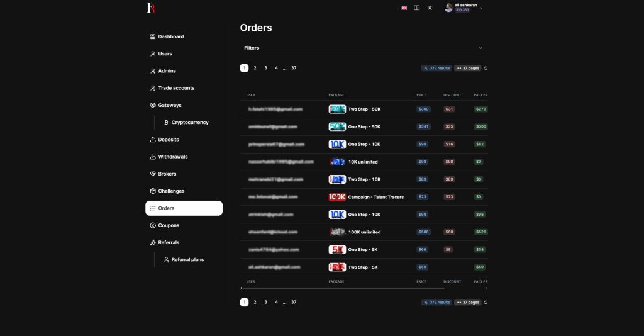This screenshot has width=644, height=336.
Task: Click the FR logo in the header
Action: (150, 8)
